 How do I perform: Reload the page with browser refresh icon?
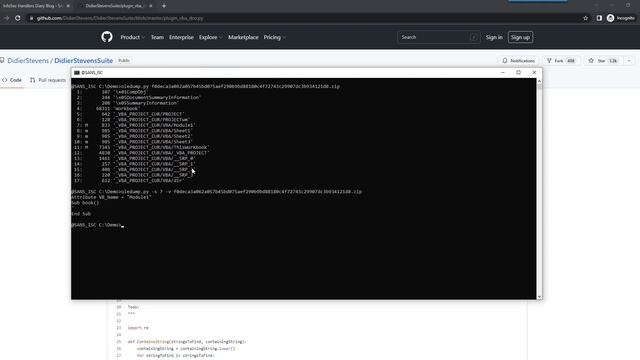[x=18, y=18]
